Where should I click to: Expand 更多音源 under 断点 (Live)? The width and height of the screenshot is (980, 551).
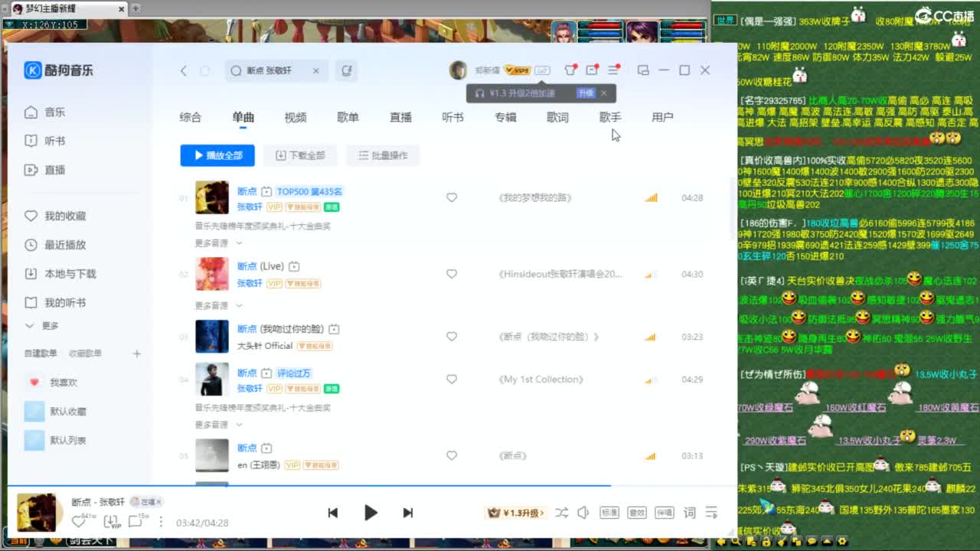pos(219,305)
